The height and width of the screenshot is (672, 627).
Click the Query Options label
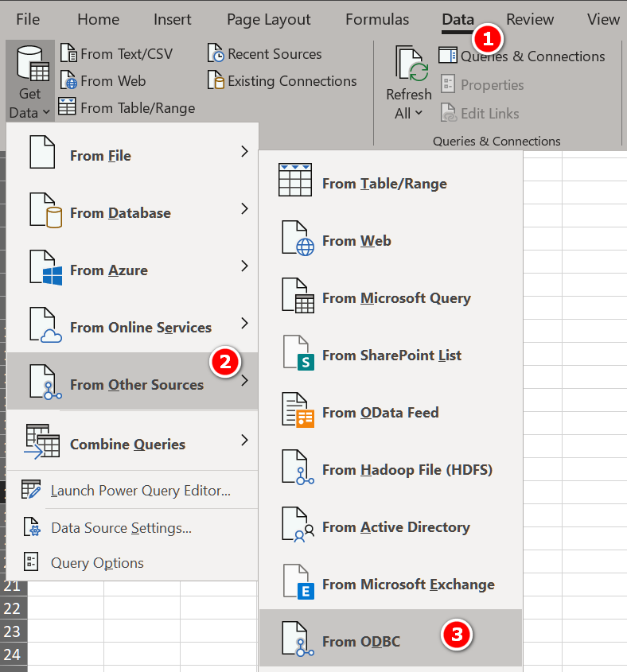97,563
